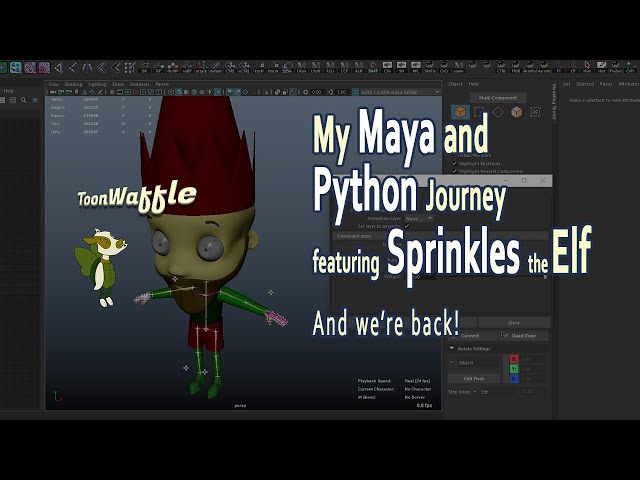Viewport: 640px width, 480px height.
Task: Open the Object axis orientation dropdown
Action: (476, 362)
